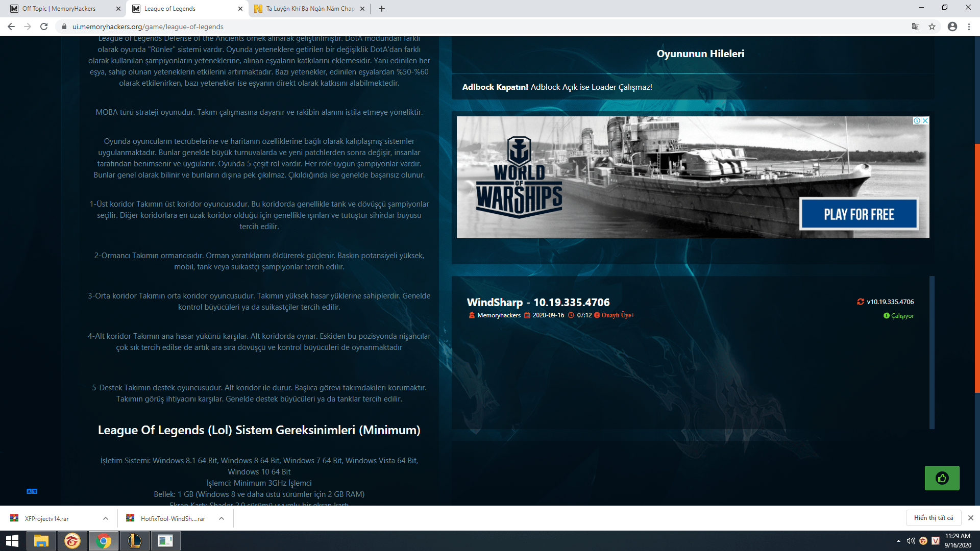Screen dimensions: 980x551
Task: Click the 2020-09-16 date text
Action: (x=548, y=315)
